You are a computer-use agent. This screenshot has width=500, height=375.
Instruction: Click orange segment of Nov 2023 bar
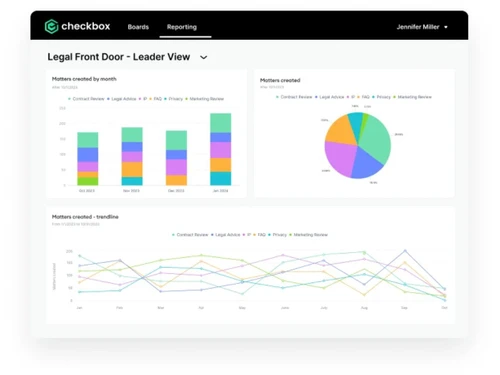click(132, 169)
